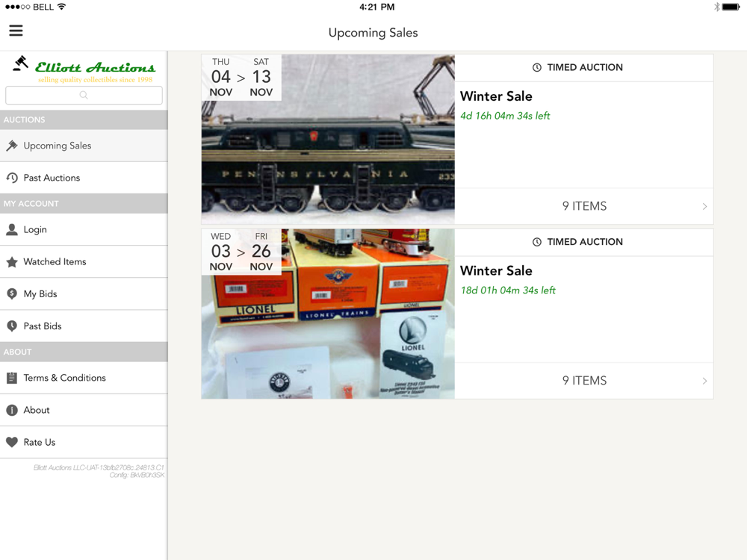Click the Elliott Auctions logo
Viewport: 747px width, 560px height.
84,69
